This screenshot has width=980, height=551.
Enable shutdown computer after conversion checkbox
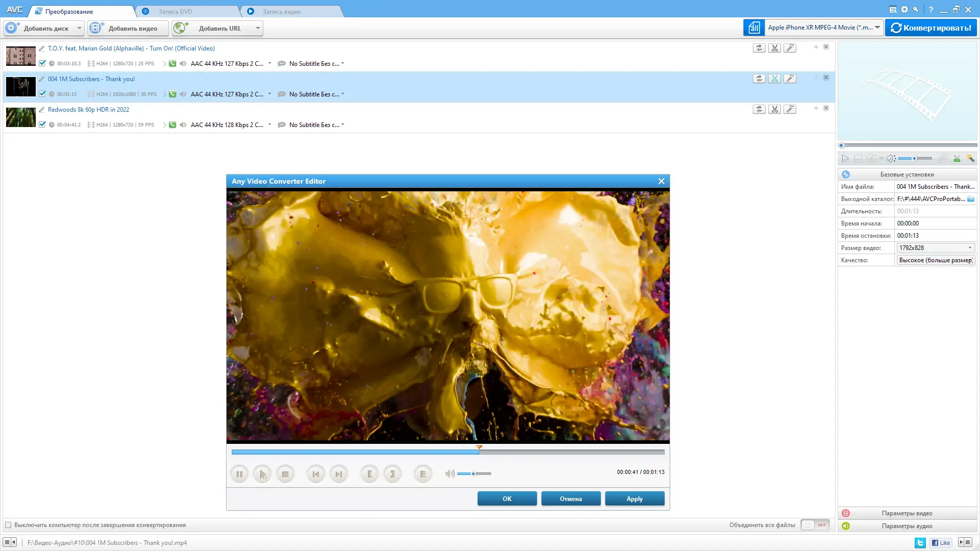click(8, 525)
